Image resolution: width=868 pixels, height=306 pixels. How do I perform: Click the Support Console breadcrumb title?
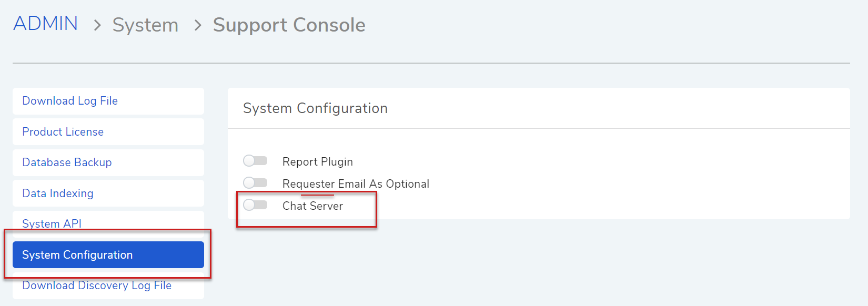pyautogui.click(x=289, y=25)
